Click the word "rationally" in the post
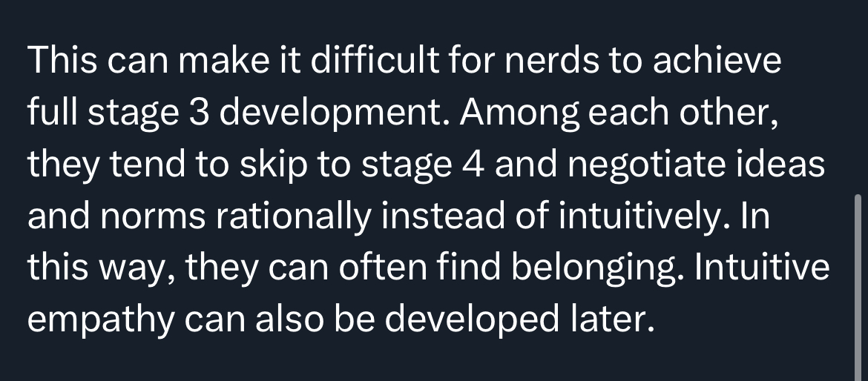This screenshot has width=868, height=381. [293, 216]
